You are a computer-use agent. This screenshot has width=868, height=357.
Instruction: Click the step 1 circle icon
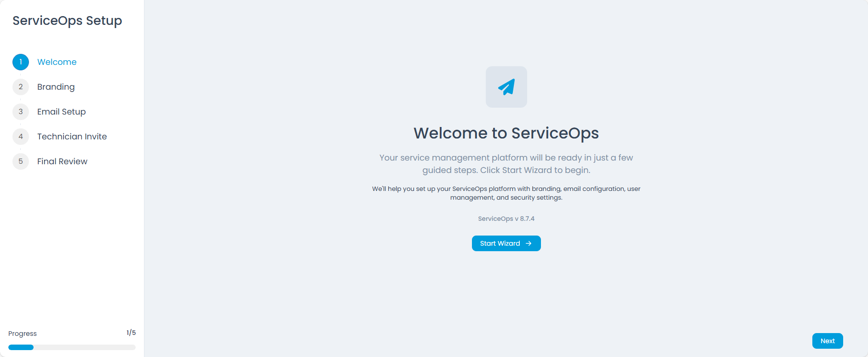click(21, 62)
